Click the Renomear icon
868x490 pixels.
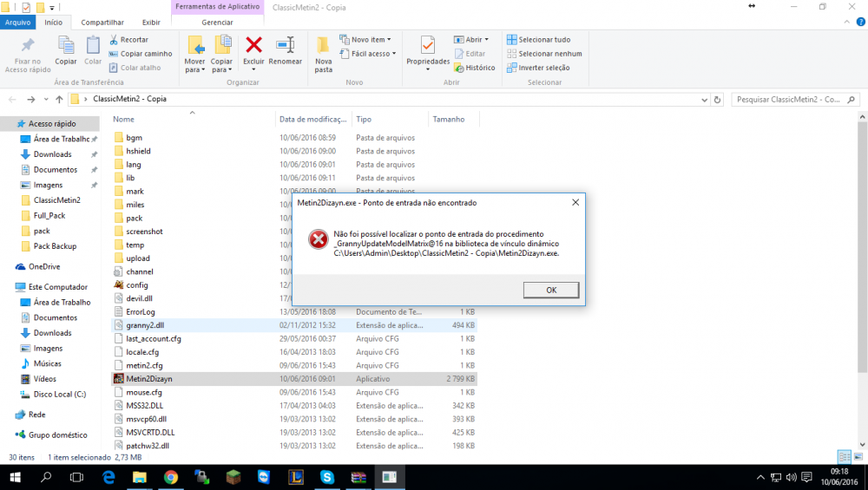285,45
